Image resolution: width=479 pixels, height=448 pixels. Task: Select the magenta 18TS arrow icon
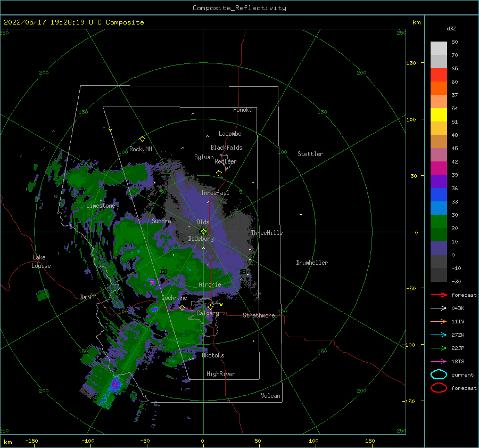pos(439,362)
